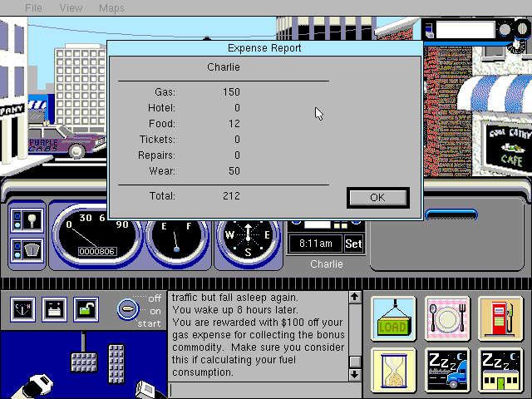Image resolution: width=532 pixels, height=399 pixels.
Task: Click the ignition 'start' label
Action: point(149,323)
